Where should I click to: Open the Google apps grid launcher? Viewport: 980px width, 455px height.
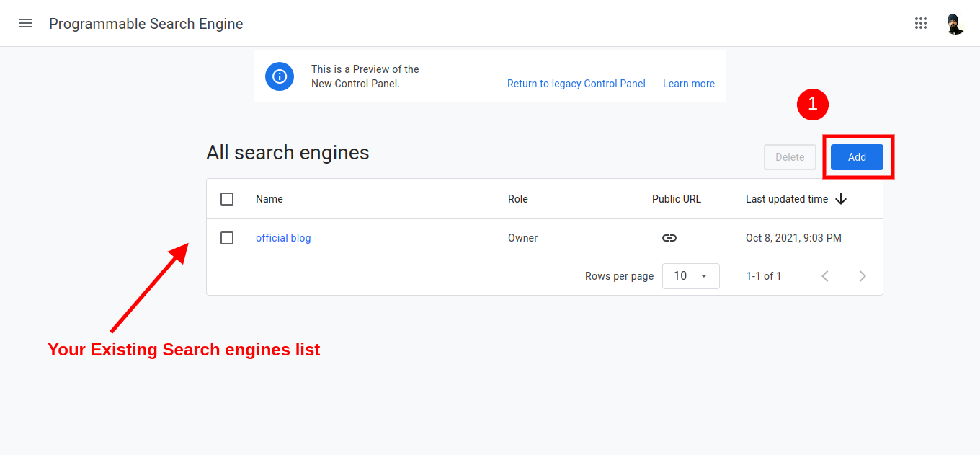pyautogui.click(x=921, y=23)
